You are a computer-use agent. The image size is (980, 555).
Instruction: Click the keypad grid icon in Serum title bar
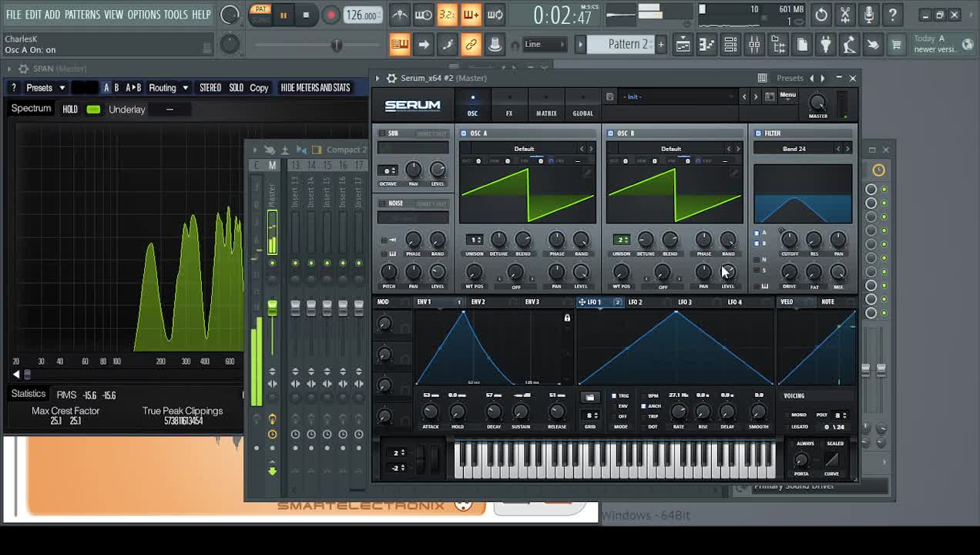click(x=762, y=78)
